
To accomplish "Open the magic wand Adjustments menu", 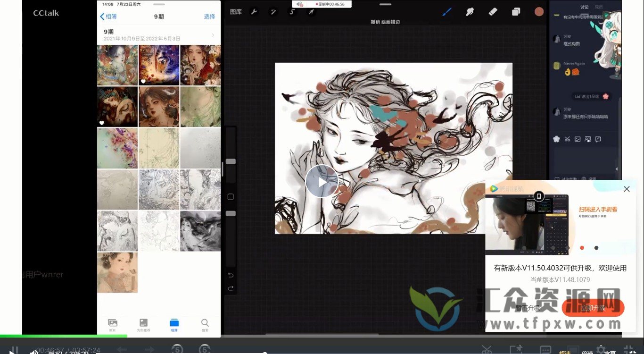I will [x=273, y=12].
